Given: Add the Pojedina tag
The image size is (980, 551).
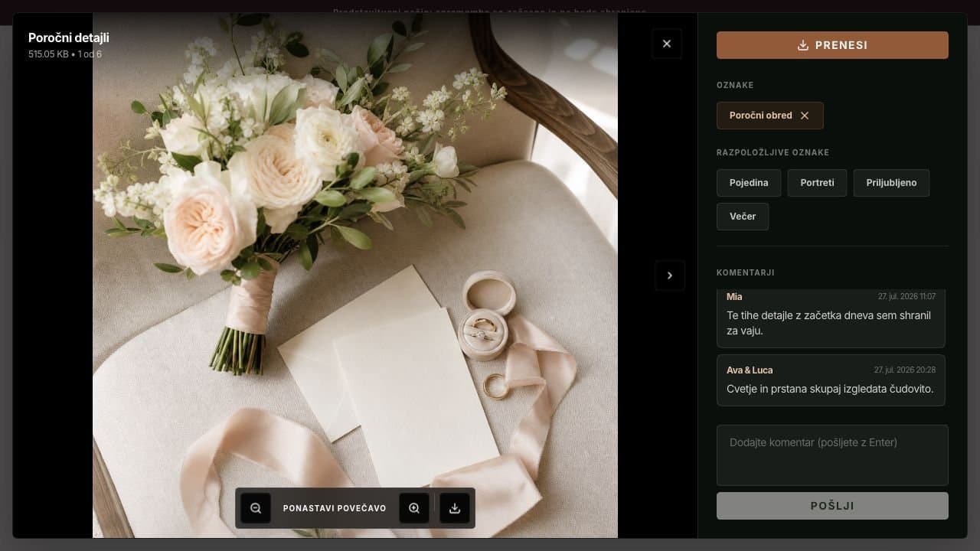Looking at the screenshot, I should coord(749,183).
